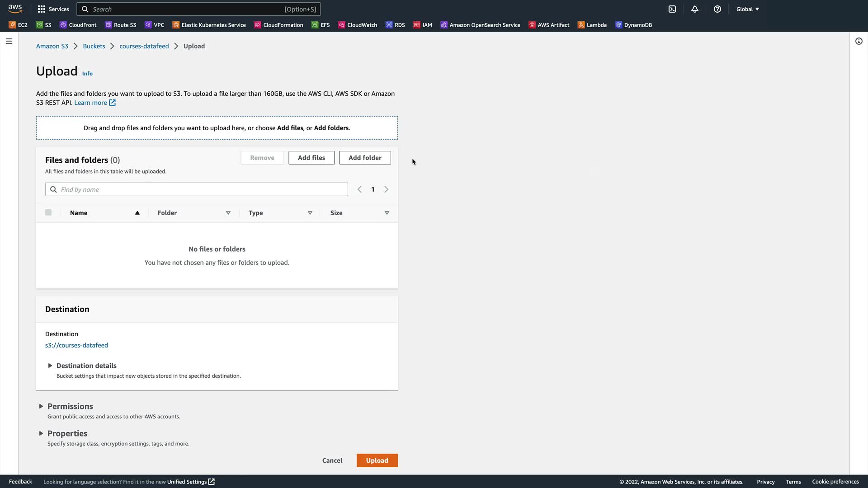Click the Services grid icon
Image resolution: width=868 pixels, height=488 pixels.
pyautogui.click(x=42, y=9)
